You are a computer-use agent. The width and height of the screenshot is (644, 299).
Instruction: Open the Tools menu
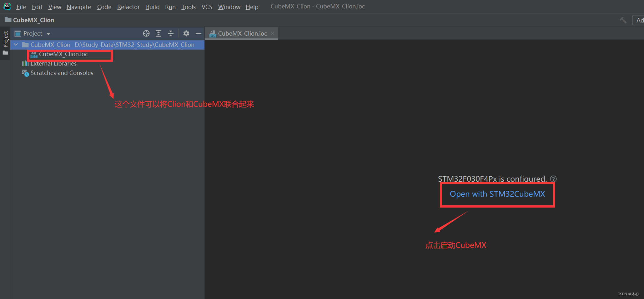tap(189, 7)
